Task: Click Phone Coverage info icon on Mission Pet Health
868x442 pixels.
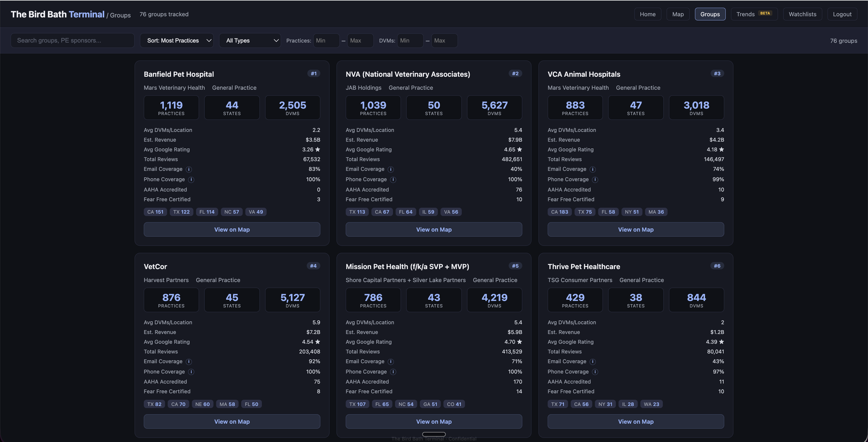Action: [x=393, y=372]
